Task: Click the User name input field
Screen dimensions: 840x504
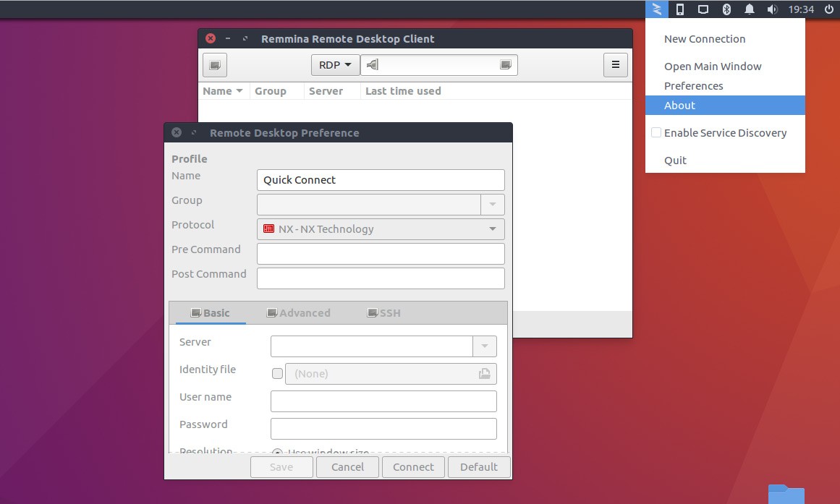Action: click(x=383, y=401)
